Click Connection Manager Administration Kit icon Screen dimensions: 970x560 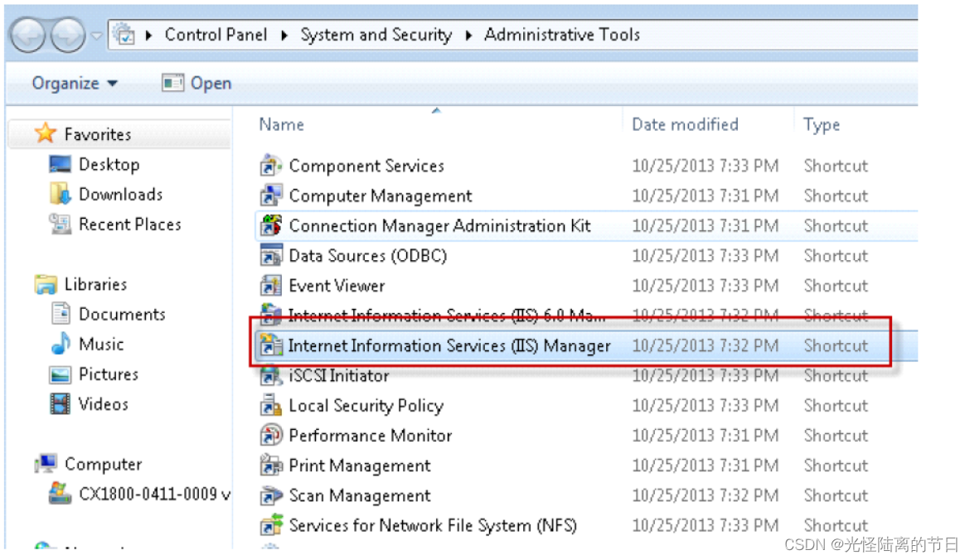pos(271,225)
